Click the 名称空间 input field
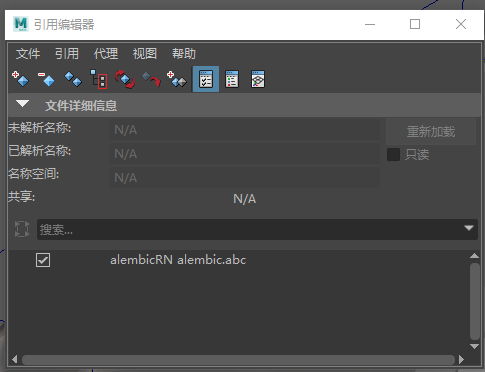 pos(244,178)
